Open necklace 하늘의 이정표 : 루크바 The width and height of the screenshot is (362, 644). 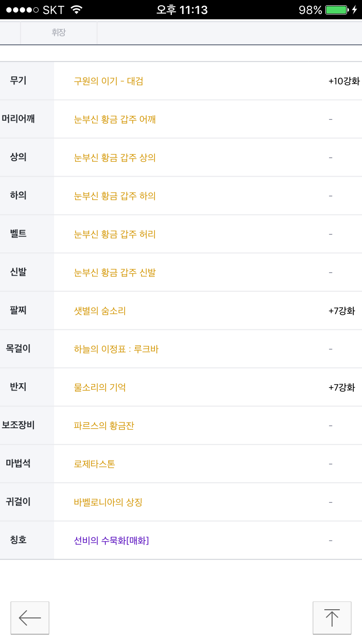(x=116, y=349)
